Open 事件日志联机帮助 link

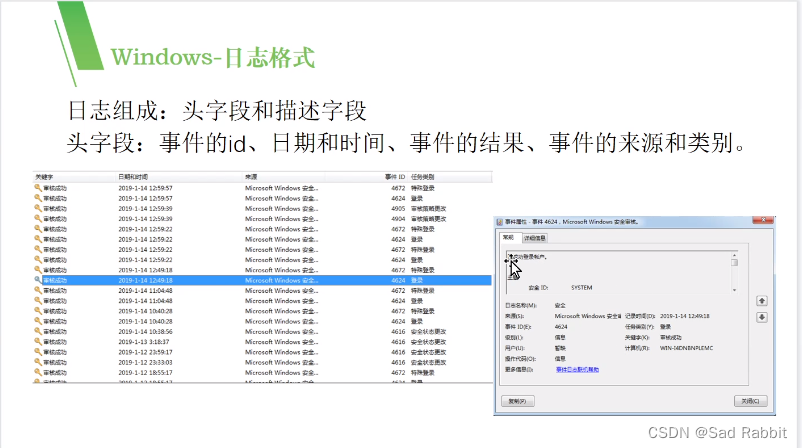click(577, 369)
